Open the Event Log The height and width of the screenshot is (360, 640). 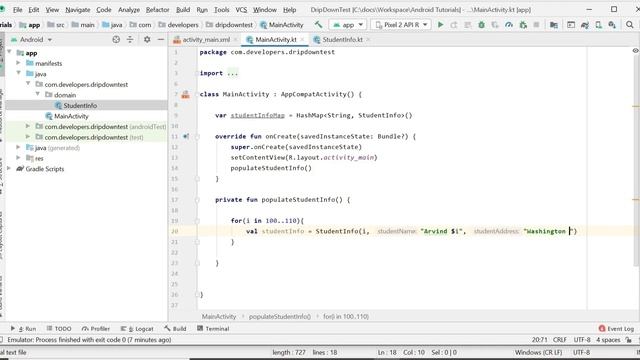click(616, 329)
